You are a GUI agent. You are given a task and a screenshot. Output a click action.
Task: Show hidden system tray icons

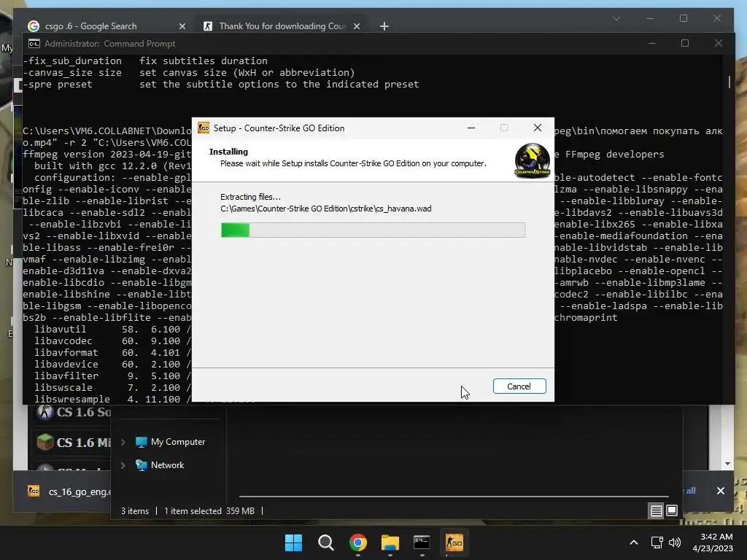click(x=634, y=542)
